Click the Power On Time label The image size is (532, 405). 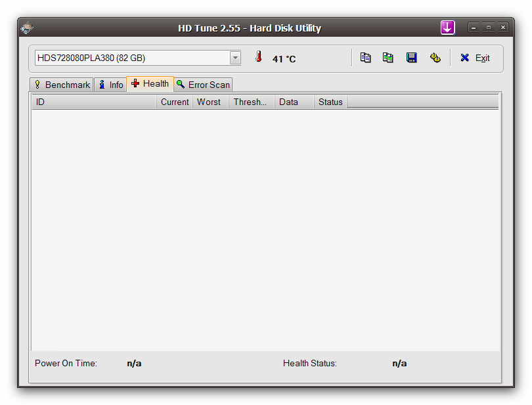[x=66, y=363]
